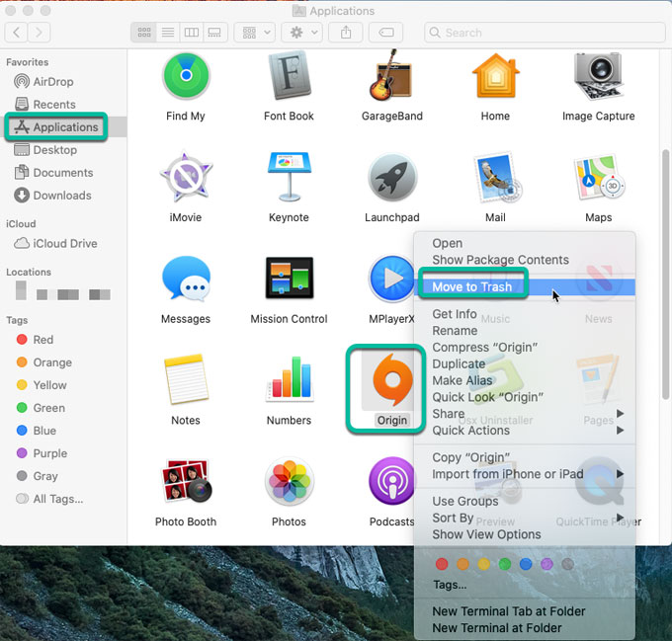Open the gear Action dropdown in toolbar
The image size is (672, 641).
[x=302, y=33]
